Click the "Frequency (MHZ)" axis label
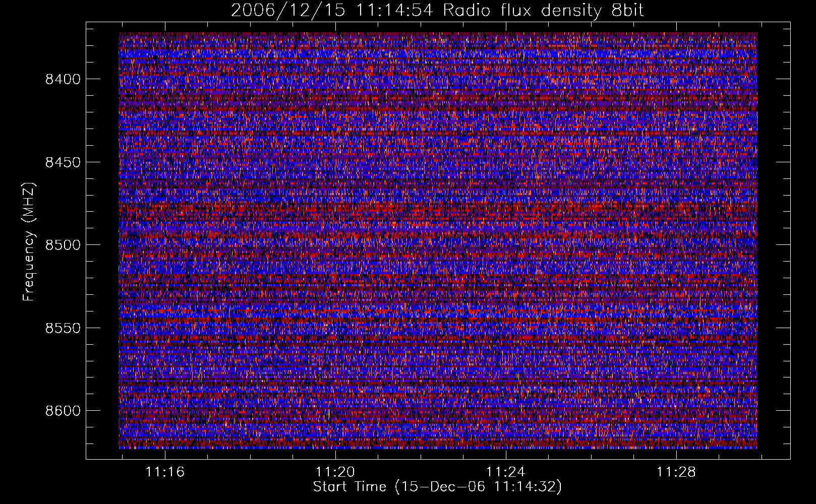816x504 pixels. [x=29, y=242]
